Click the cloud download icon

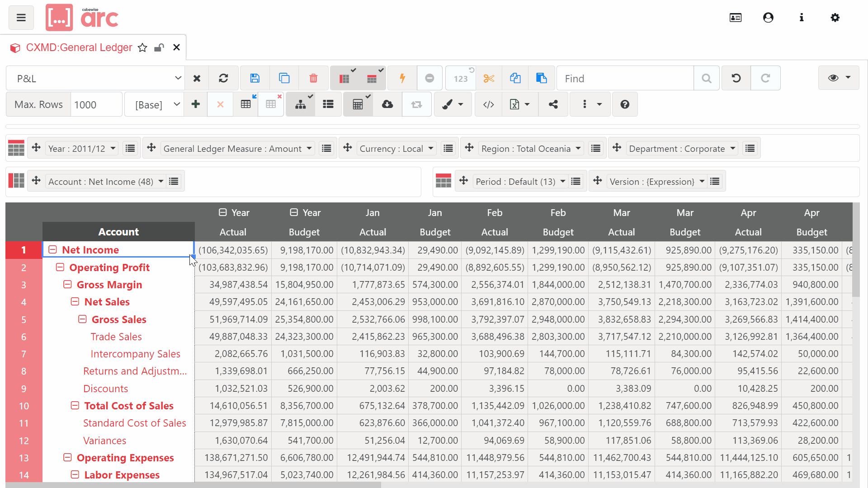coord(387,104)
